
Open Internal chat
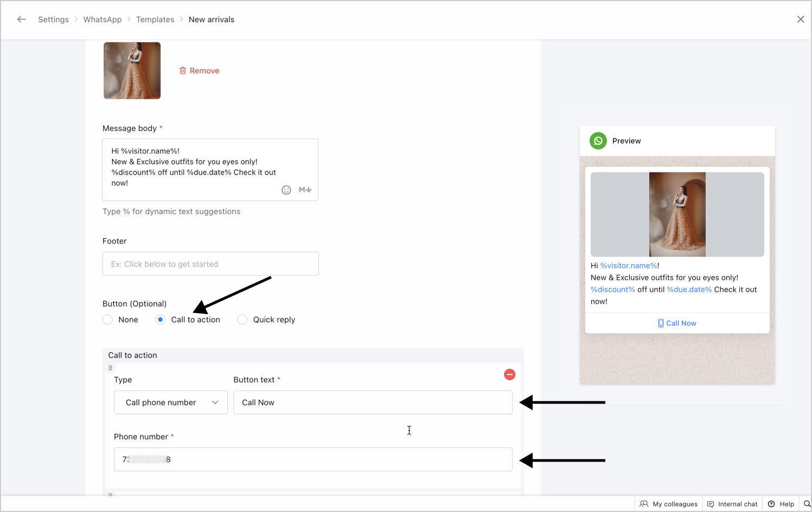pos(732,504)
